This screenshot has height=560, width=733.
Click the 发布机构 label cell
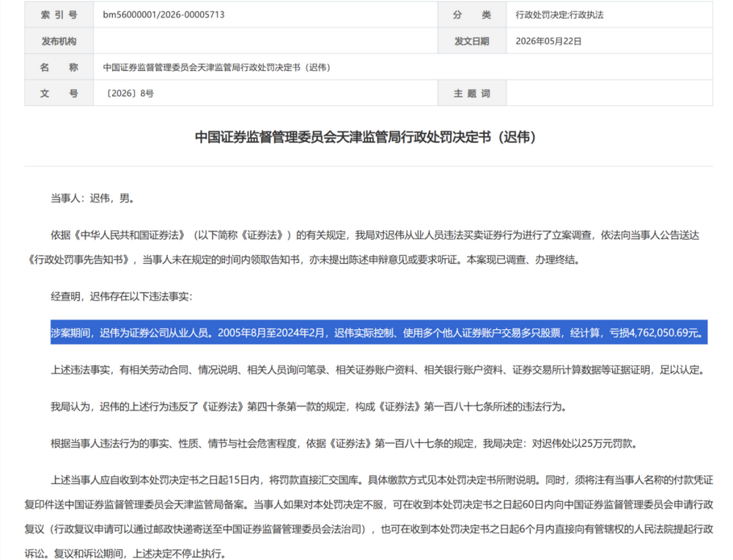[x=59, y=41]
